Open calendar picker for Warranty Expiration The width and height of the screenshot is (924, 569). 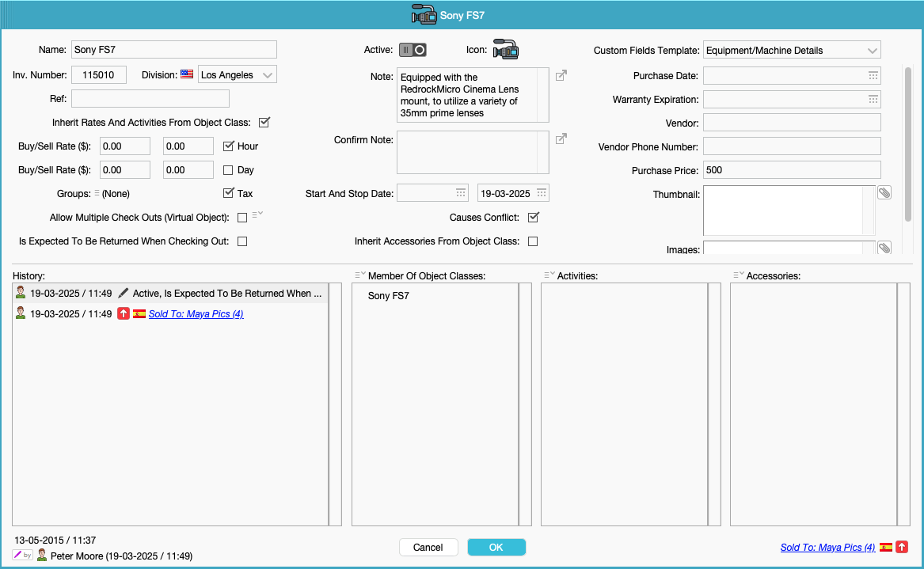[873, 99]
